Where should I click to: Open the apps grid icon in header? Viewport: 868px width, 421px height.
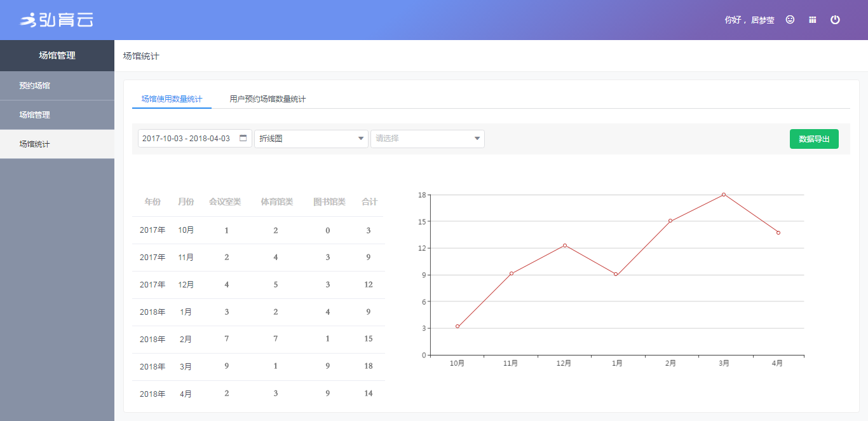812,20
